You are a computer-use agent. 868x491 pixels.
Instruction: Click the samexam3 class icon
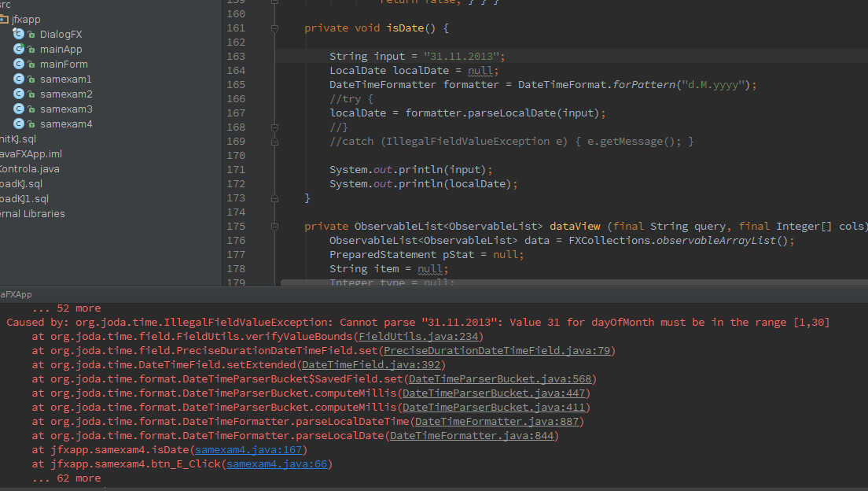[x=18, y=109]
